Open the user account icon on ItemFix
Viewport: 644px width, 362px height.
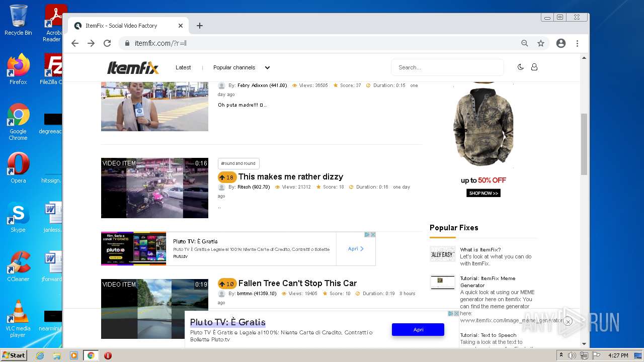tap(534, 67)
